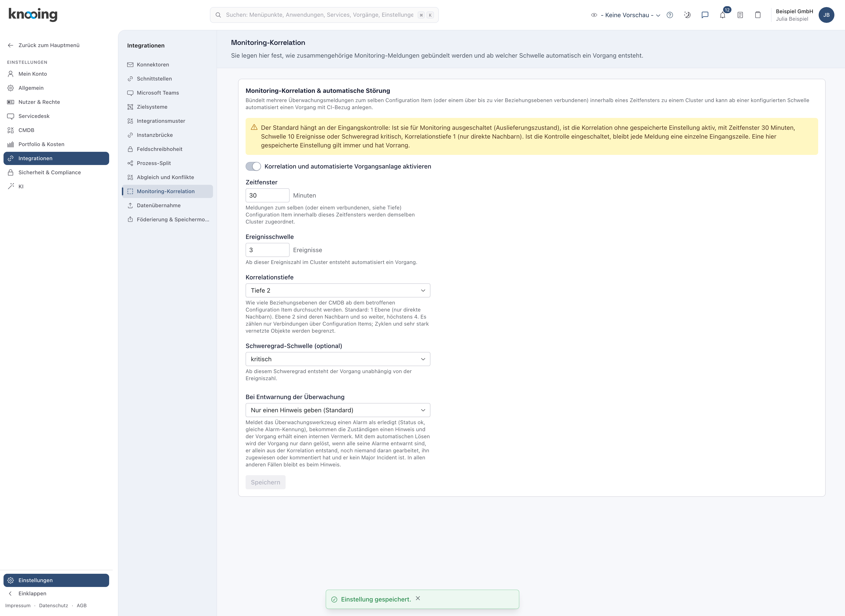
Task: Toggle dark mode moon icon
Action: click(x=687, y=15)
